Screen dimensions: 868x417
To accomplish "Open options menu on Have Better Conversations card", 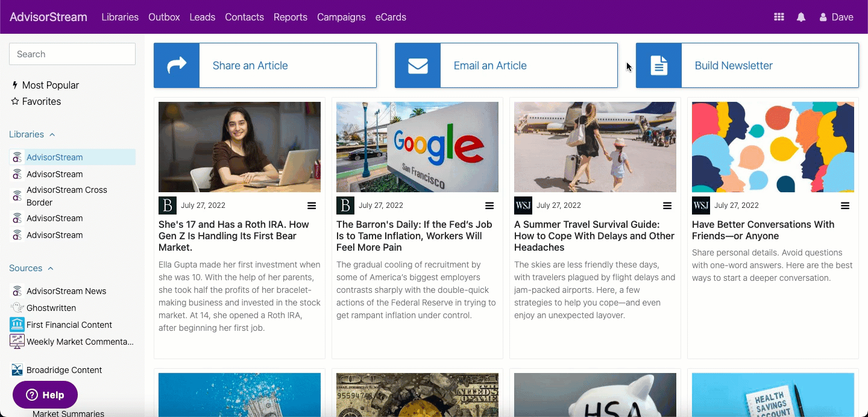I will pos(845,205).
